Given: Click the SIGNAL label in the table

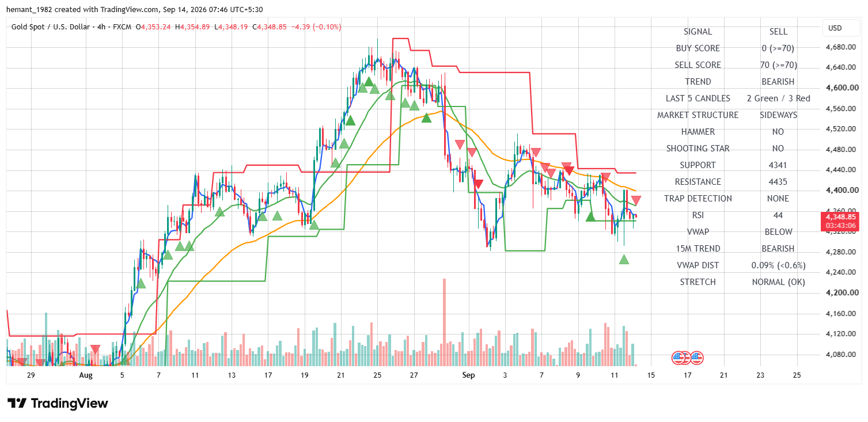Looking at the screenshot, I should point(698,32).
